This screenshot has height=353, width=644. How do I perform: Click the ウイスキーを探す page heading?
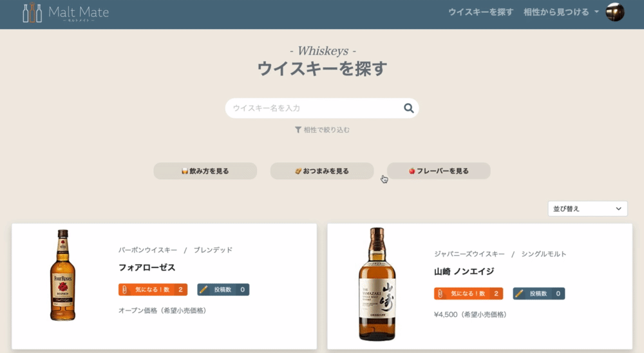(322, 68)
